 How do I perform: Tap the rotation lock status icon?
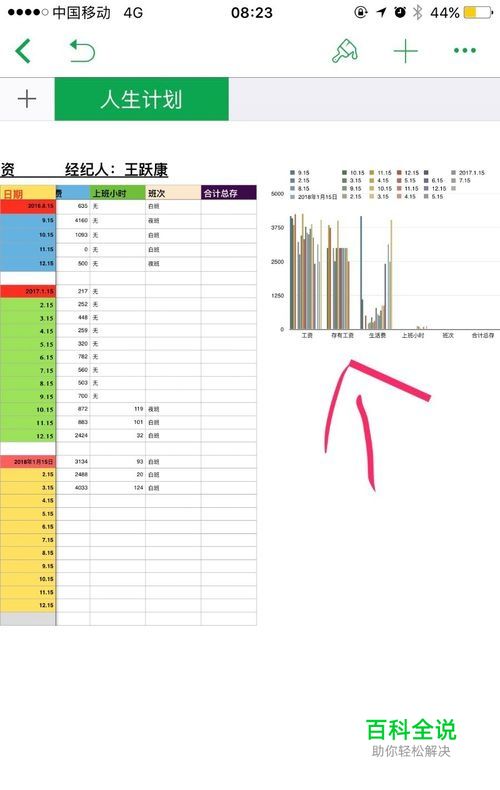[x=361, y=13]
